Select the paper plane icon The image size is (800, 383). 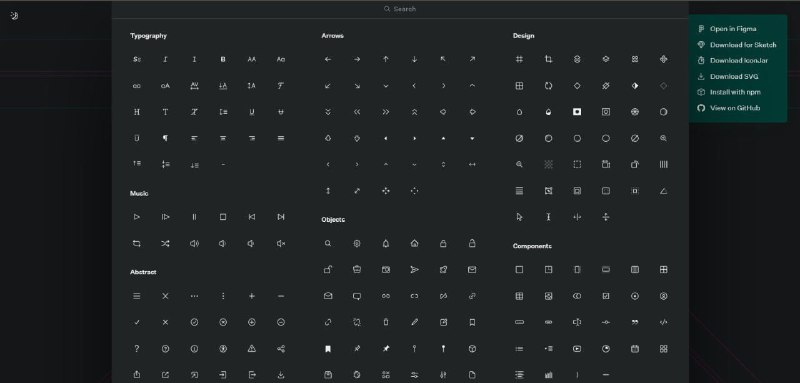point(414,269)
